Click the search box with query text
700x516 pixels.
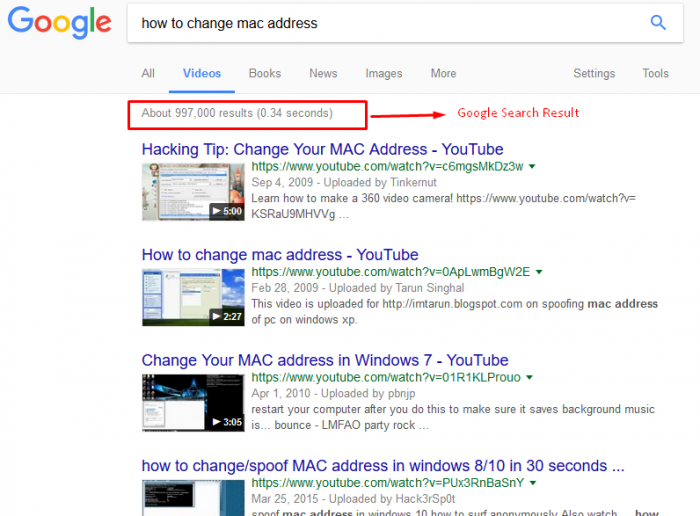(x=405, y=23)
